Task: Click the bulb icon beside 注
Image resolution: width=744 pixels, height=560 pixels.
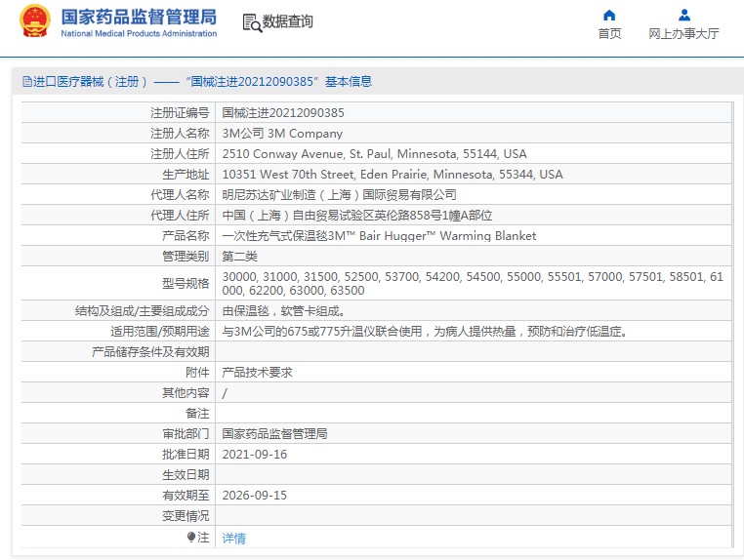Action: pos(190,537)
